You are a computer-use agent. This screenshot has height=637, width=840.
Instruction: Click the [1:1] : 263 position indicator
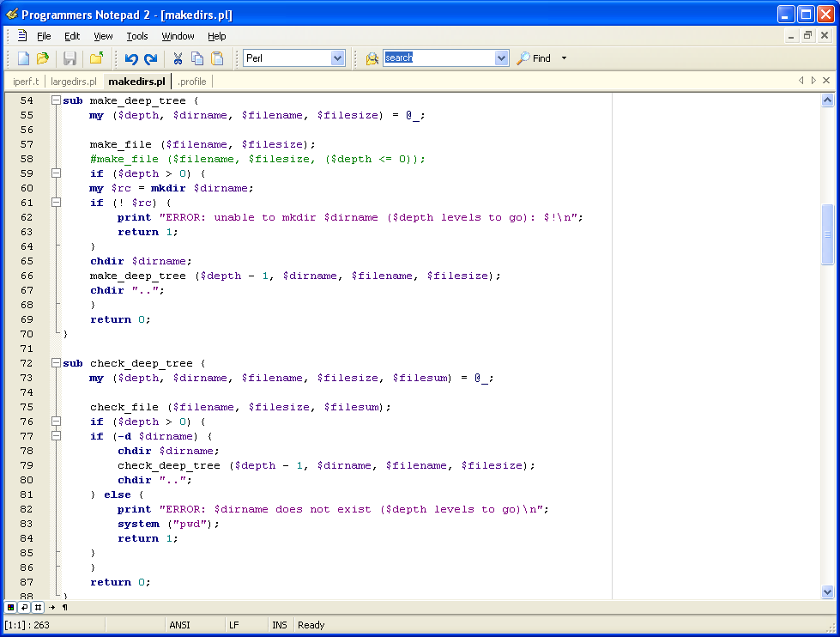pos(27,625)
